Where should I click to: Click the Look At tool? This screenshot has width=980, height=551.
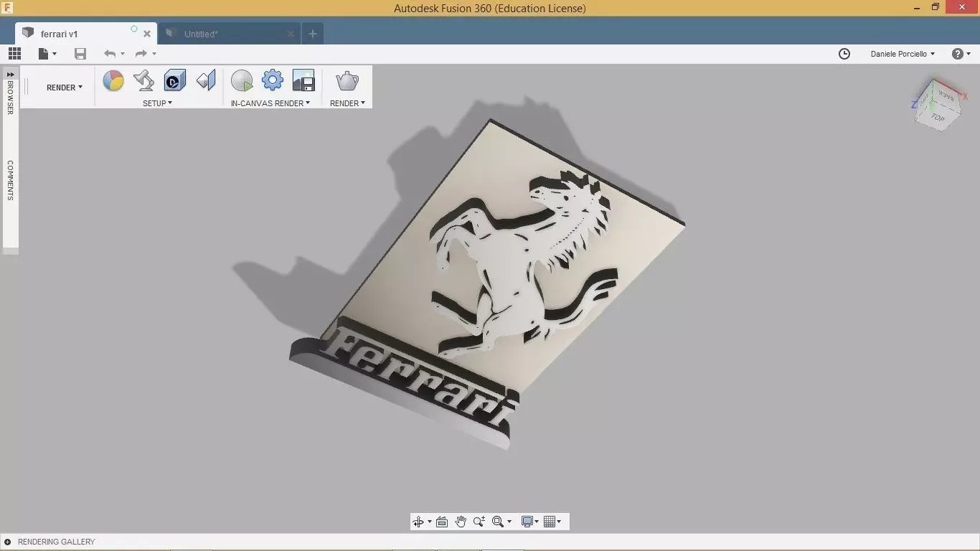[442, 522]
